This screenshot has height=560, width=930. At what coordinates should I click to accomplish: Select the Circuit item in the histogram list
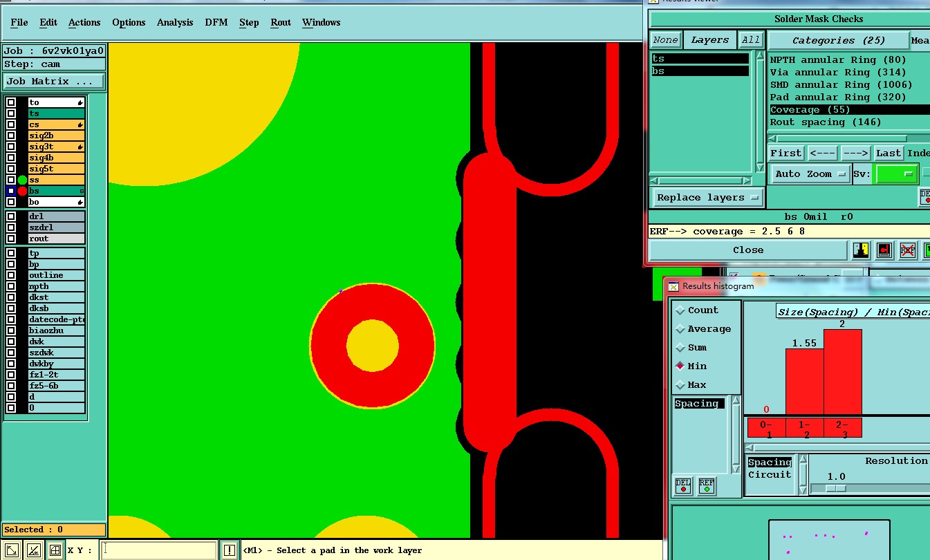point(770,475)
